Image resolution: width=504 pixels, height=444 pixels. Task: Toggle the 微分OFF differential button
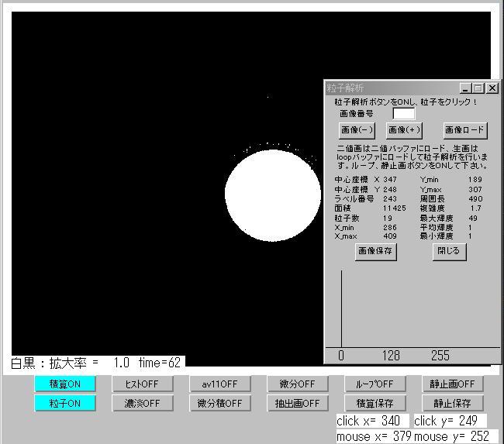pyautogui.click(x=298, y=384)
